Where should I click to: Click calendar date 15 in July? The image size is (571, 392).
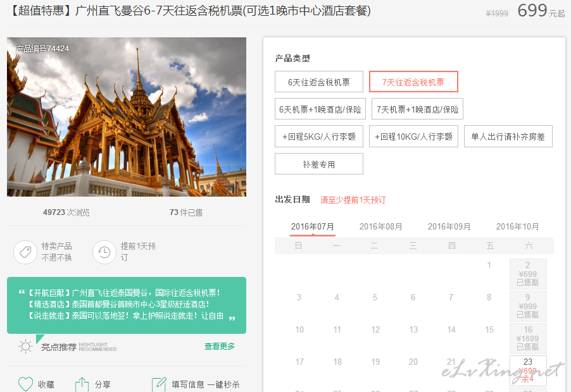(489, 329)
